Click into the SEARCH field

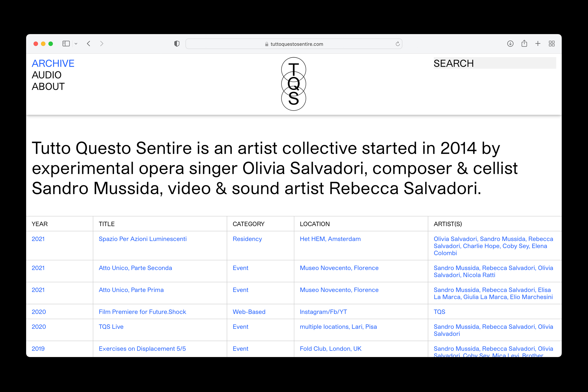tap(495, 63)
